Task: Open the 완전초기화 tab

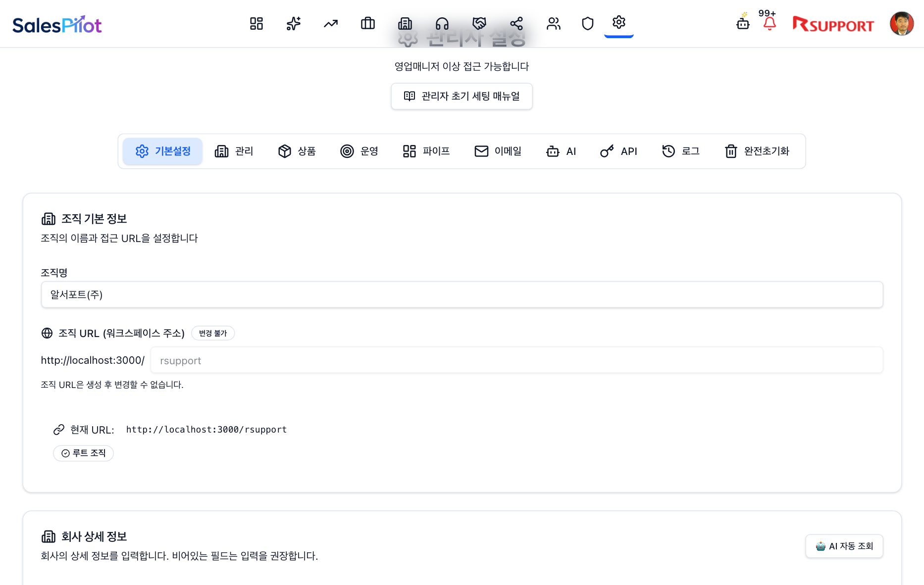Action: pos(757,151)
